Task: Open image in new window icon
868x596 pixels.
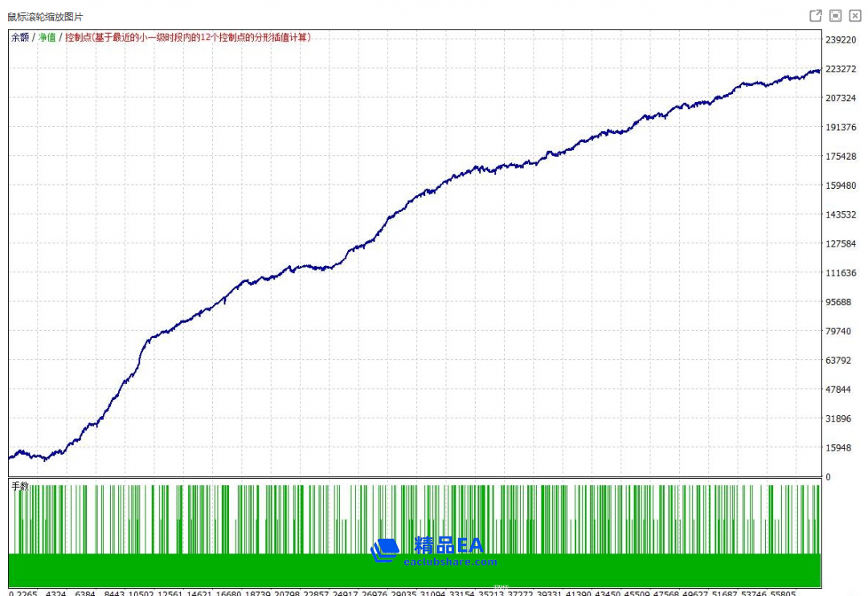Action: (815, 16)
